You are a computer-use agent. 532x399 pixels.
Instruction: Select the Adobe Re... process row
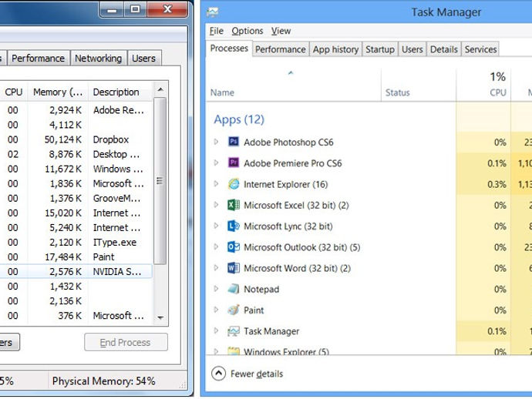[x=76, y=110]
